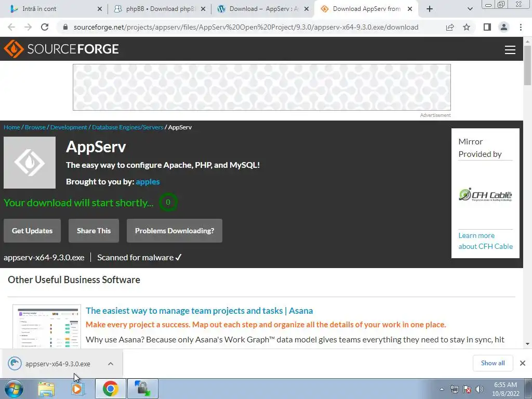532x399 pixels.
Task: Click the advertisement banner
Action: coord(262,87)
